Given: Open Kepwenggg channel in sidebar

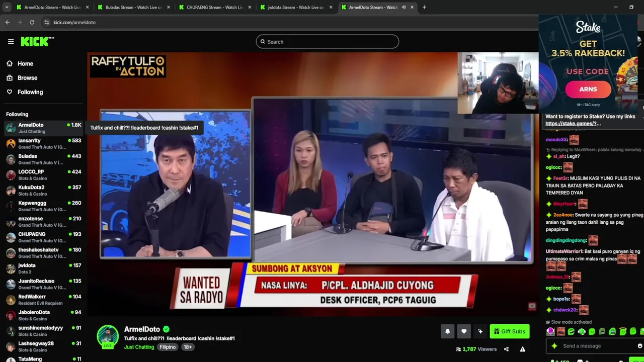Looking at the screenshot, I should point(43,206).
